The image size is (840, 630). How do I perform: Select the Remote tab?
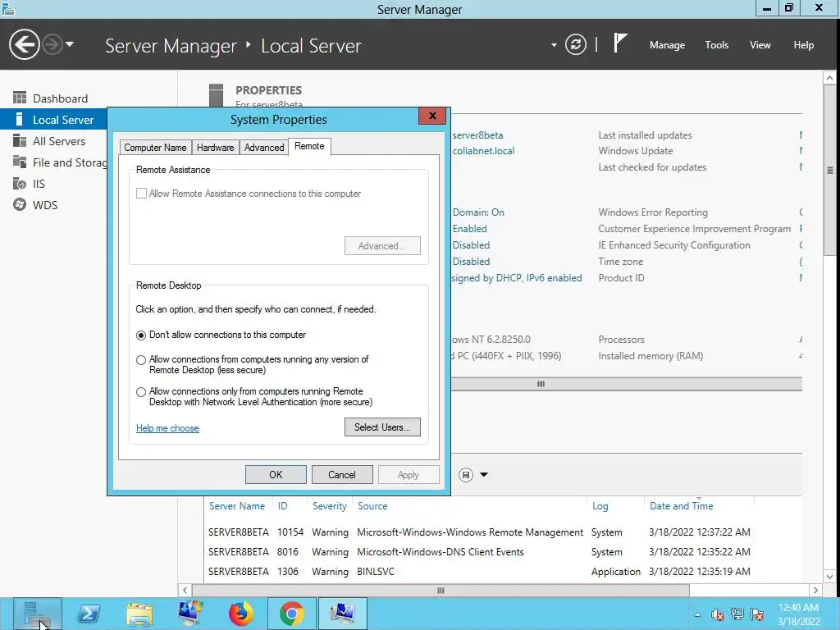point(309,146)
